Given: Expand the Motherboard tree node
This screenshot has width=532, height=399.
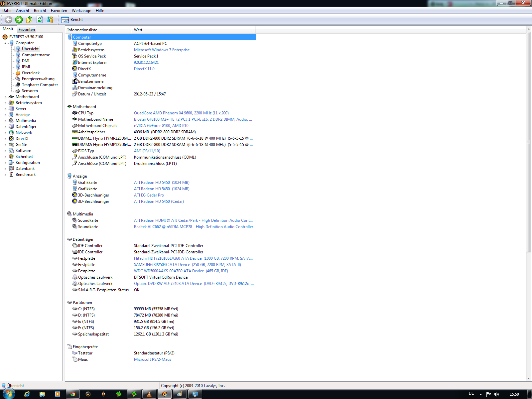Looking at the screenshot, I should [5, 97].
